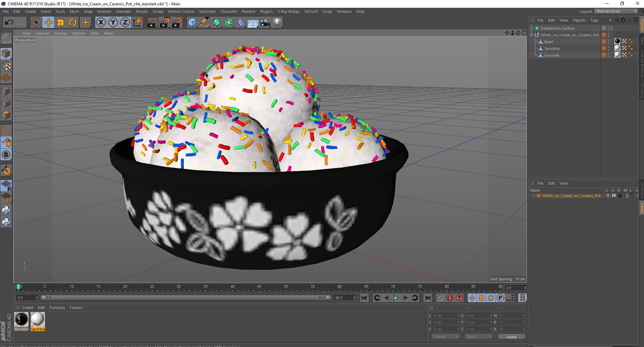Enable Axis mode in left toolbar
This screenshot has height=347, width=644.
coord(6,130)
